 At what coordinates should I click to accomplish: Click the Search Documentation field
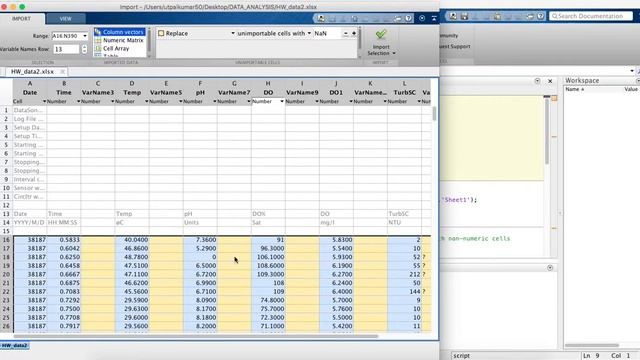[x=591, y=16]
